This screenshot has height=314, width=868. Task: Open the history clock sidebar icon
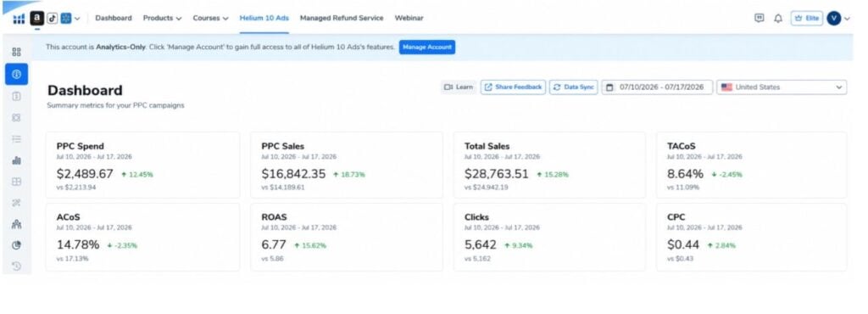click(x=16, y=266)
